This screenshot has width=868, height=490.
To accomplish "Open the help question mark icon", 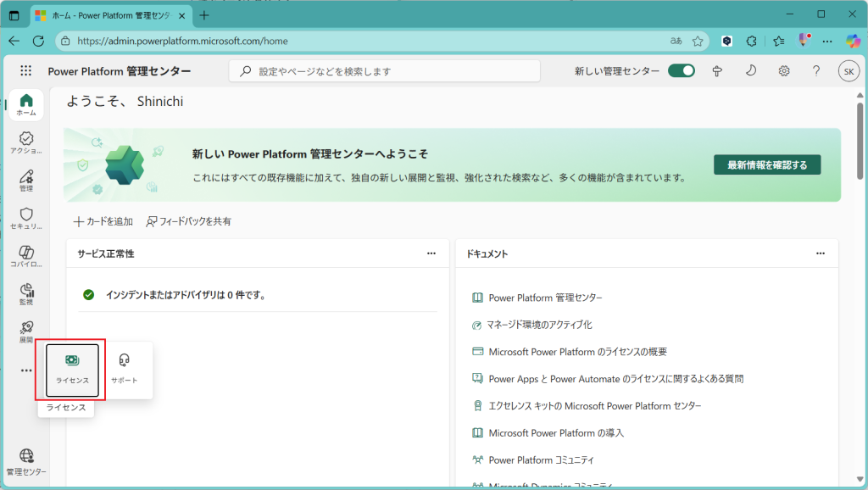I will pyautogui.click(x=816, y=71).
